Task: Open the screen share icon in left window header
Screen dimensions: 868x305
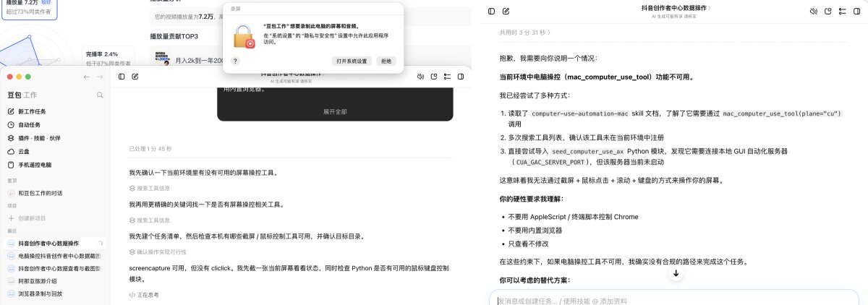Action: coord(433,77)
